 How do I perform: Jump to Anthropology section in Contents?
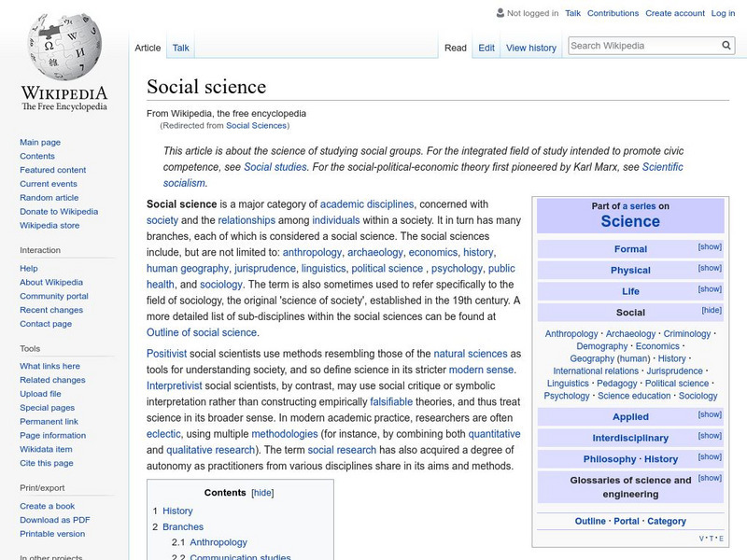[218, 541]
